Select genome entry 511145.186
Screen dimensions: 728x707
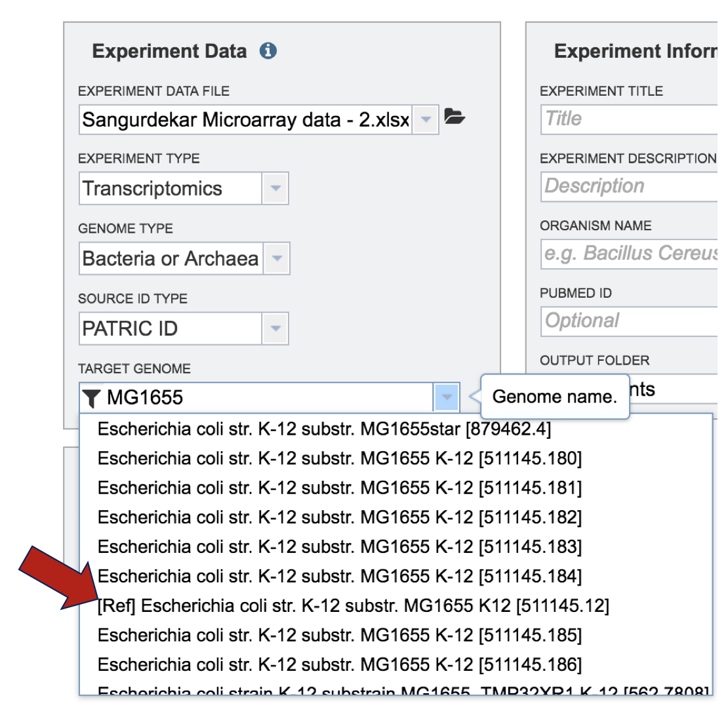[339, 664]
